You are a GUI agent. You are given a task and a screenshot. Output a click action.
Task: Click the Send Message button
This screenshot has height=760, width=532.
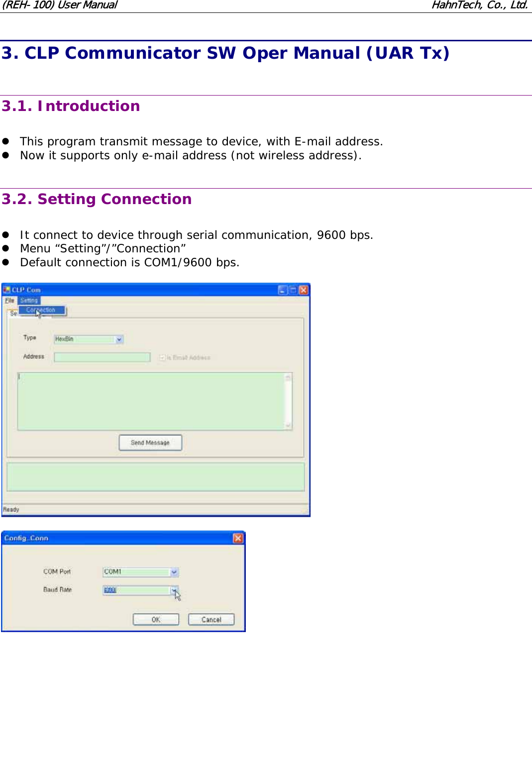coord(150,442)
